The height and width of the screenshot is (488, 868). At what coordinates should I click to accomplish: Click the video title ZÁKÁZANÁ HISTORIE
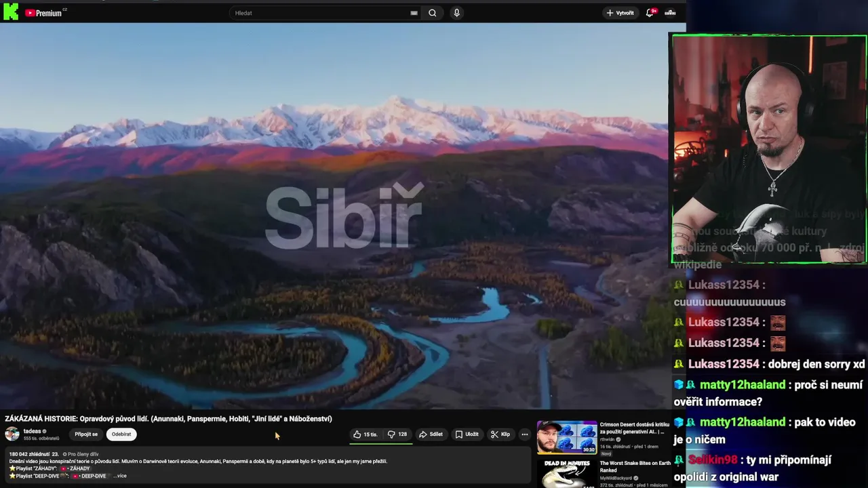[x=168, y=419]
